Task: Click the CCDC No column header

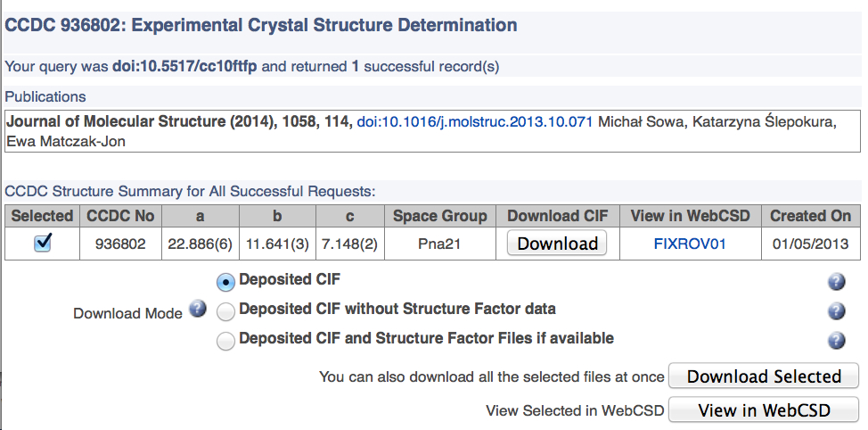Action: click(x=120, y=216)
